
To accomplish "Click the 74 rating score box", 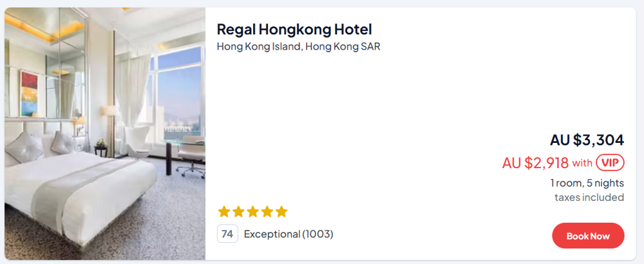I will coord(227,234).
